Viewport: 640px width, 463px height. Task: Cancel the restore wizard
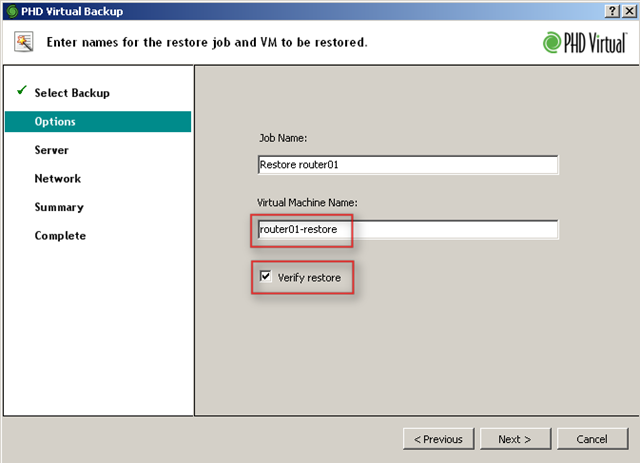coord(592,439)
